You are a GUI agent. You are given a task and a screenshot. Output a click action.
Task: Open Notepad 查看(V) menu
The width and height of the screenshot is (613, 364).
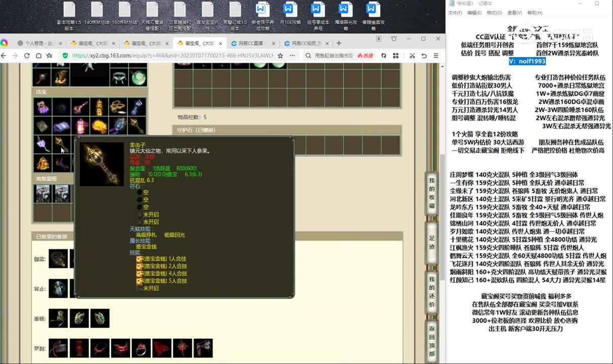(x=515, y=13)
